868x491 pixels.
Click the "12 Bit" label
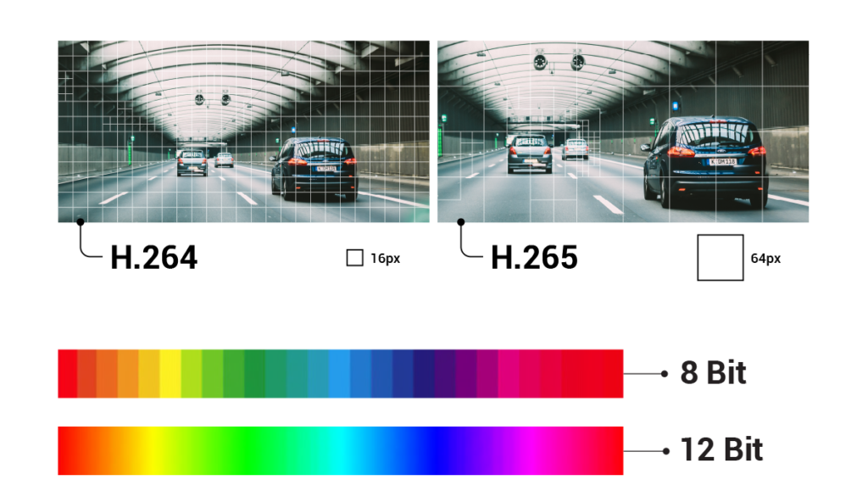[x=721, y=450]
